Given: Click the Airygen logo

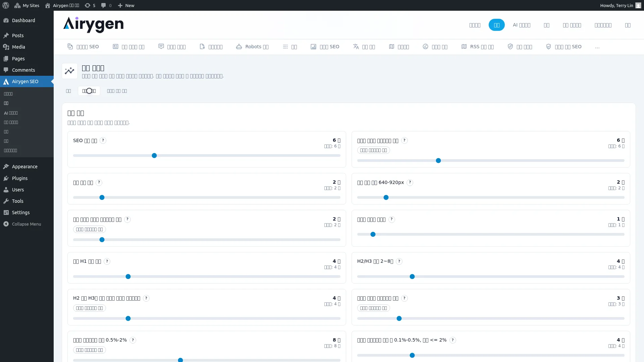Looking at the screenshot, I should click(x=93, y=25).
